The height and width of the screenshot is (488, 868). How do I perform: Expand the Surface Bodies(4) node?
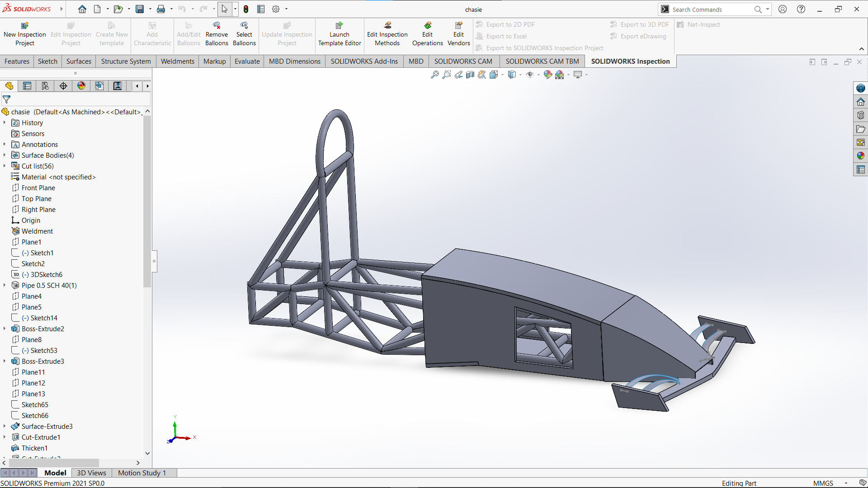5,155
